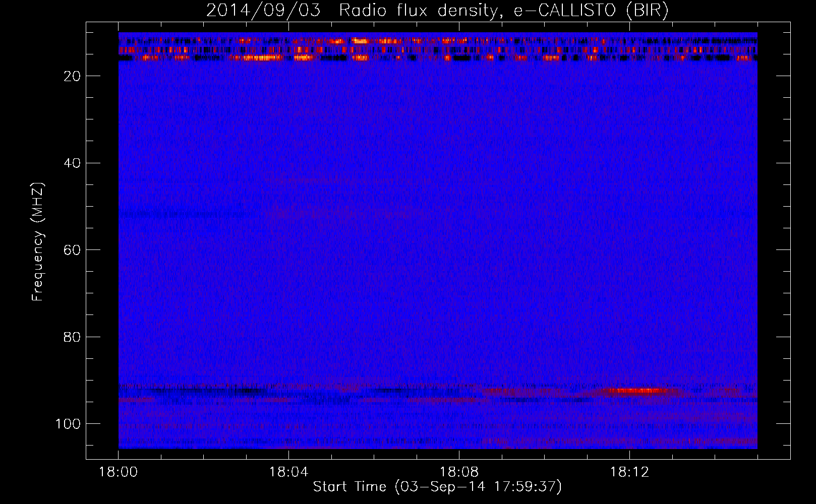Click the 60 MHz frequency tick label
The width and height of the screenshot is (816, 504).
[x=73, y=250]
